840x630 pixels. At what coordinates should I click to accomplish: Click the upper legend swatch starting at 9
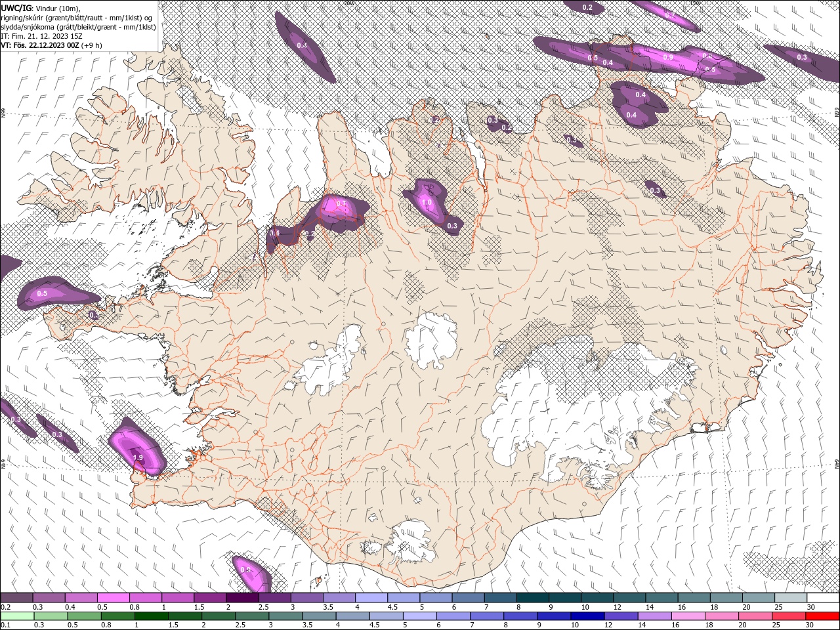click(565, 598)
